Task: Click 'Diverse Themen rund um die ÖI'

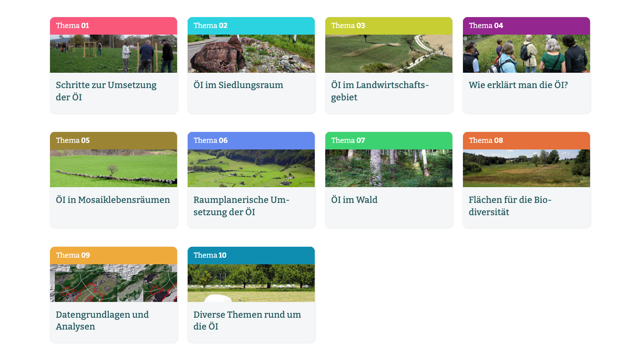Action: point(247,320)
